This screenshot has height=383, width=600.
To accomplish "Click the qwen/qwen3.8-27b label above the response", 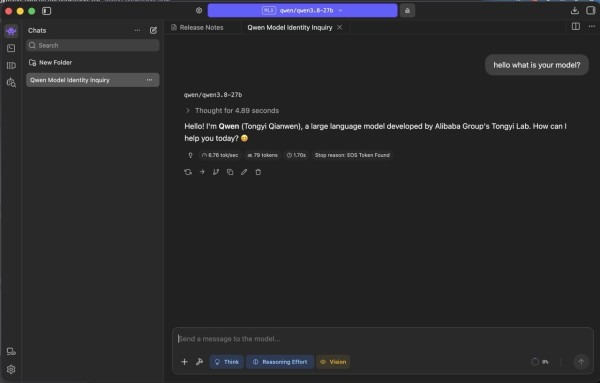I will [x=213, y=95].
